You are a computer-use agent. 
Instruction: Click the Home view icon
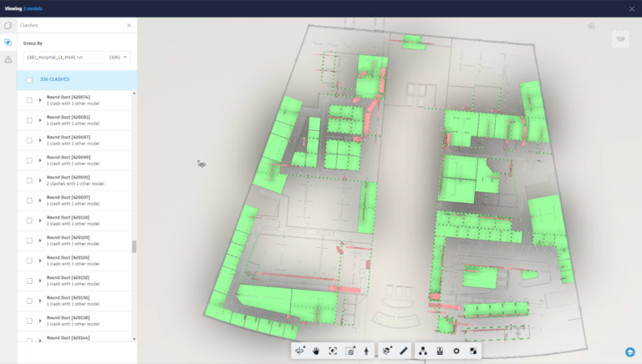pyautogui.click(x=591, y=26)
